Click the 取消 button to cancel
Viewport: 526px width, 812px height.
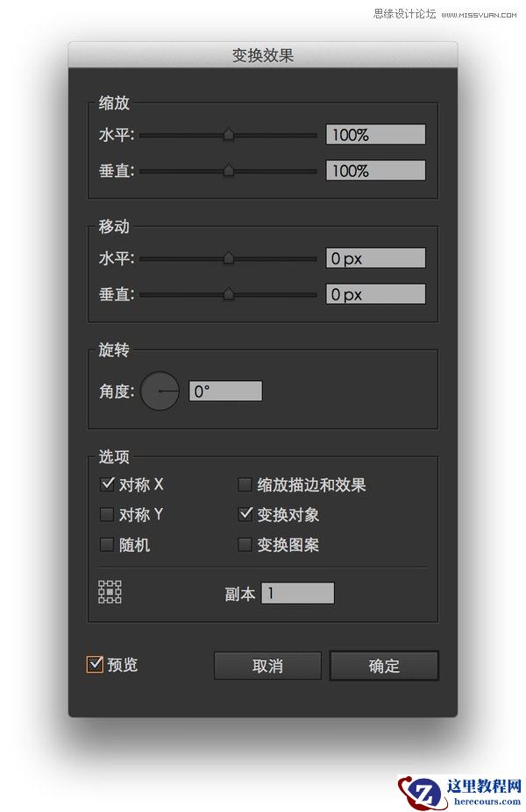pos(267,666)
